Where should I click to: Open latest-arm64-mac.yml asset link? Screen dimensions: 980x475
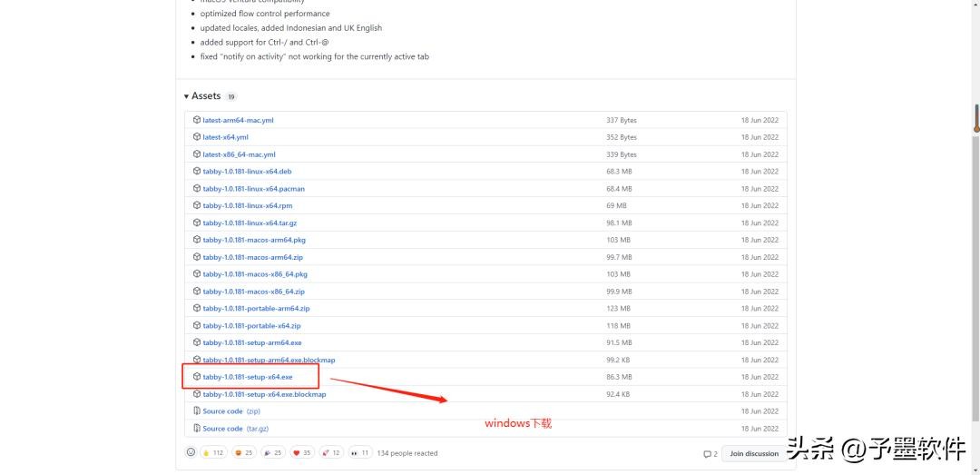pos(238,120)
